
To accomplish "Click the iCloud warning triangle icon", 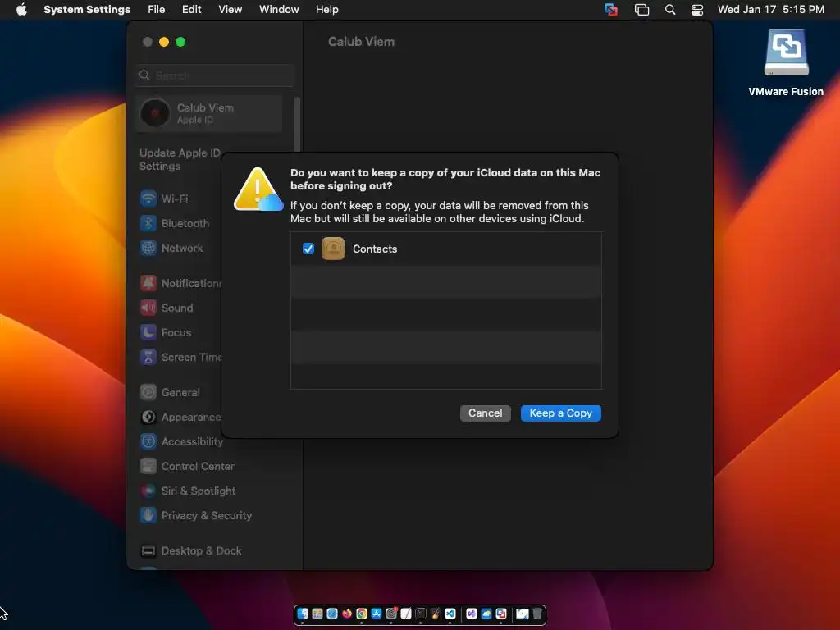I will [258, 189].
